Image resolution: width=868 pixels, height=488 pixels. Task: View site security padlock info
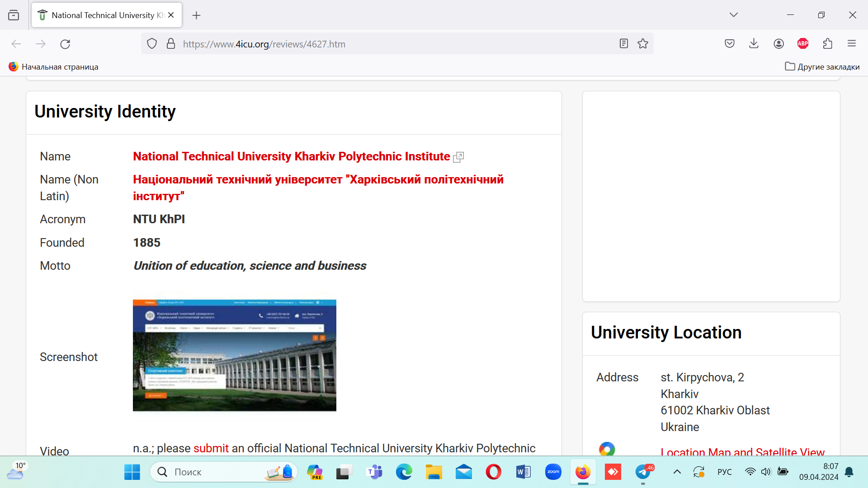[171, 44]
